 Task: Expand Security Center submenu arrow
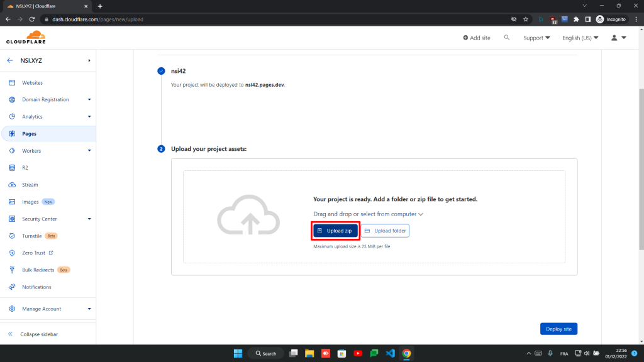coord(89,219)
